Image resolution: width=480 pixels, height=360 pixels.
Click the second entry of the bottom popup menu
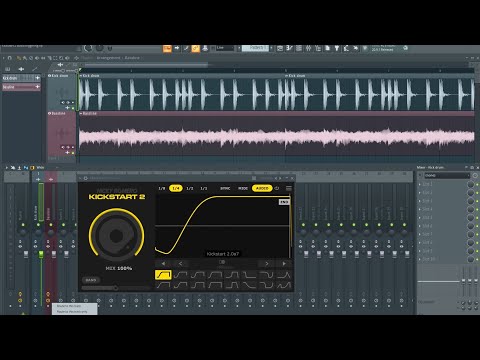coord(75,312)
